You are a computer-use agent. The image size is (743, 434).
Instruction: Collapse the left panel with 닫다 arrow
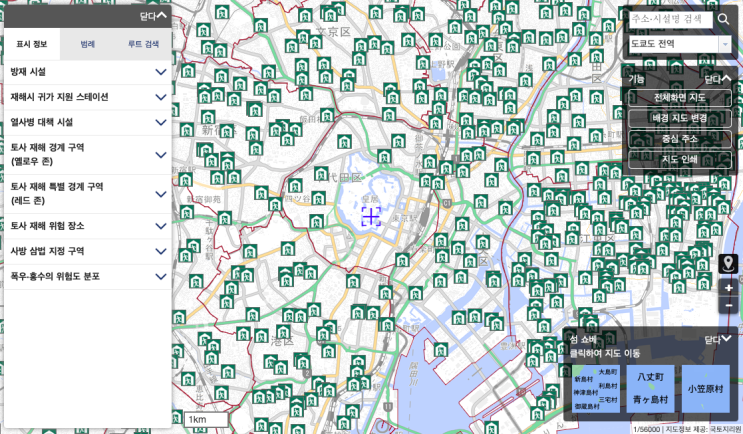pos(153,16)
